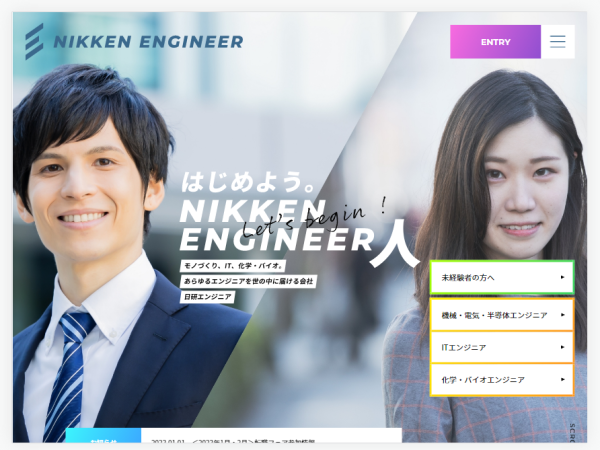Click the Let's begin! handwritten text

[315, 217]
